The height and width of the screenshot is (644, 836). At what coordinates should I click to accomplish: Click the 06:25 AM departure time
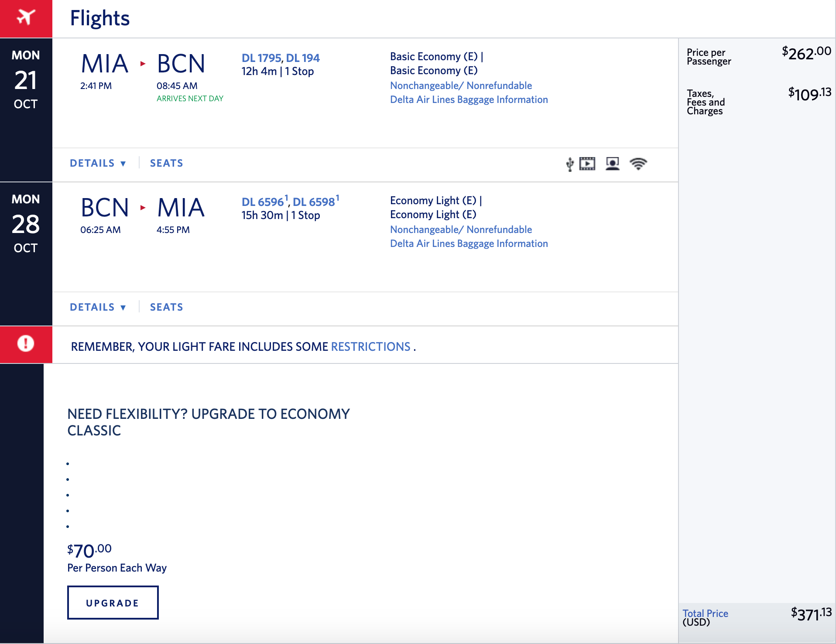[100, 230]
